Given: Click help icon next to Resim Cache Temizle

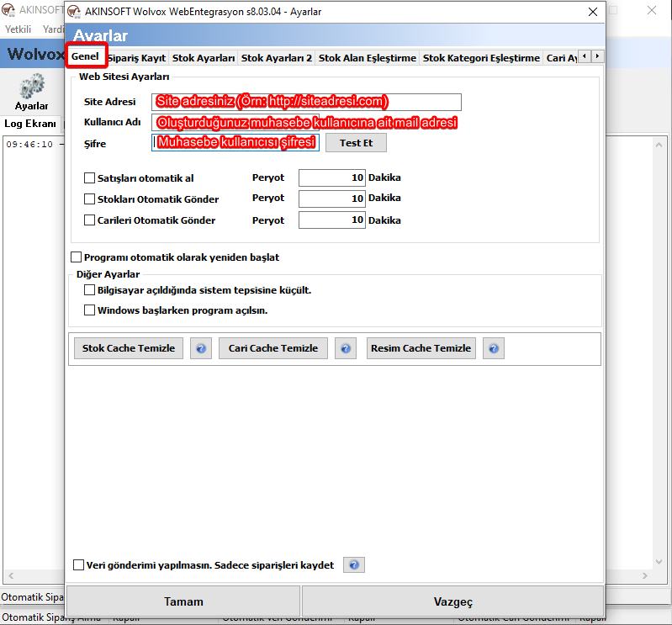Looking at the screenshot, I should click(x=494, y=348).
